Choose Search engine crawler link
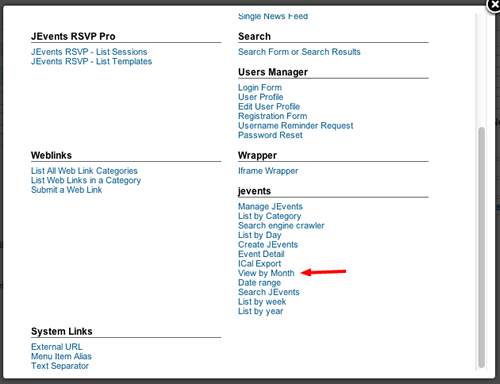 pyautogui.click(x=281, y=226)
